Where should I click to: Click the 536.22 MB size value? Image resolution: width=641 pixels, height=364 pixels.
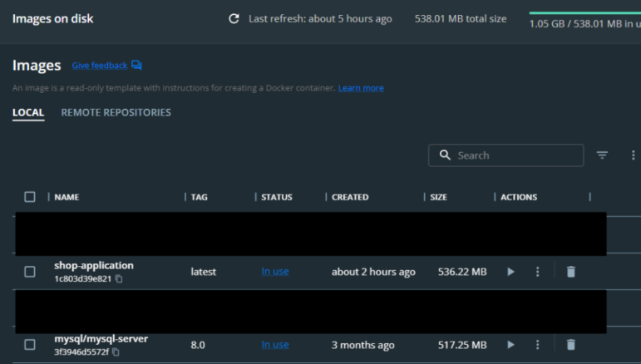tap(462, 272)
